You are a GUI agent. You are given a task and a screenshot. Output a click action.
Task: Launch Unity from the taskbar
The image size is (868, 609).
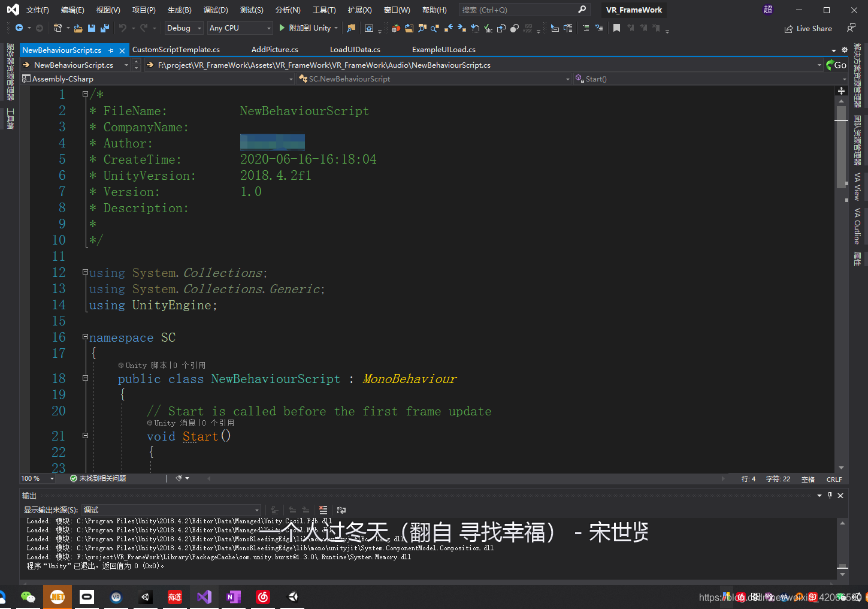(293, 596)
